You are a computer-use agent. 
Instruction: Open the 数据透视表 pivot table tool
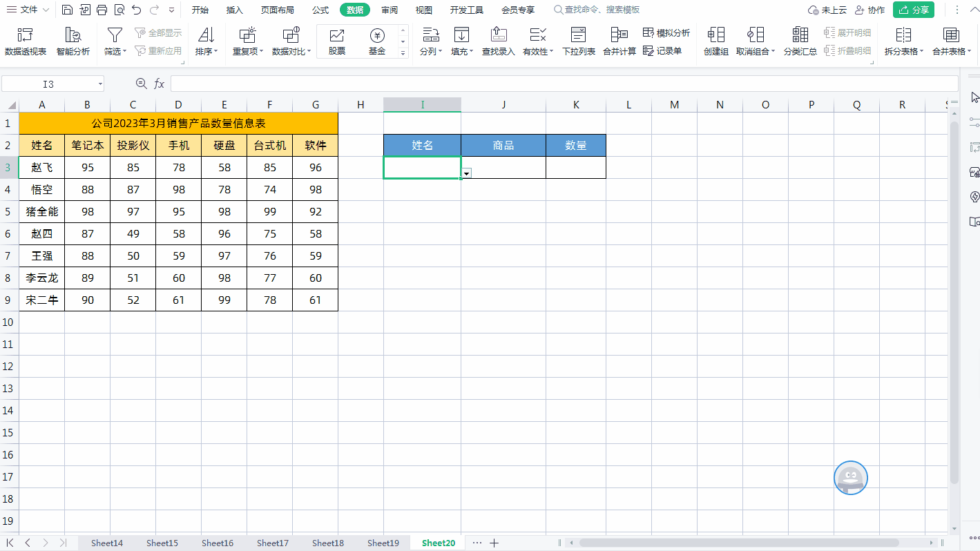click(26, 42)
